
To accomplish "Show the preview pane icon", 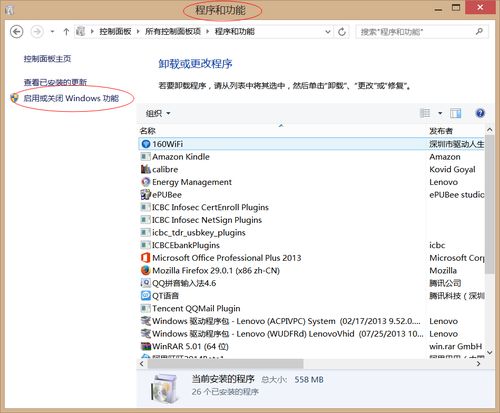I will pos(455,113).
